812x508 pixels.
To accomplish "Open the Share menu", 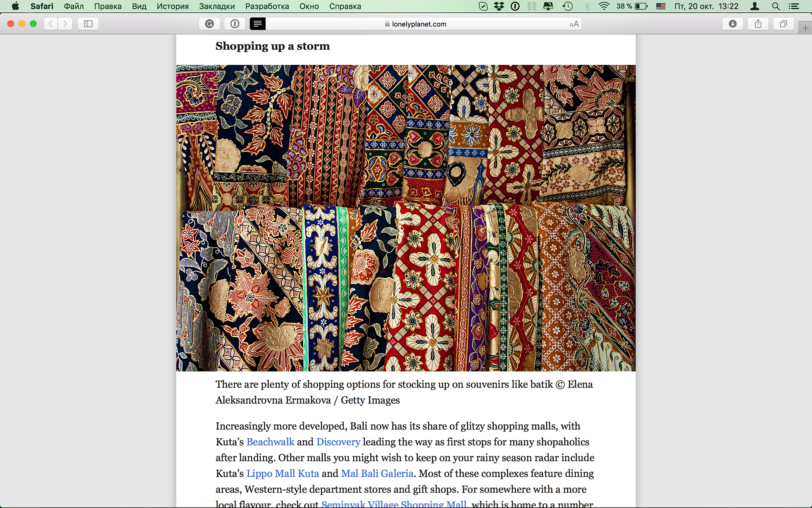I will [758, 24].
